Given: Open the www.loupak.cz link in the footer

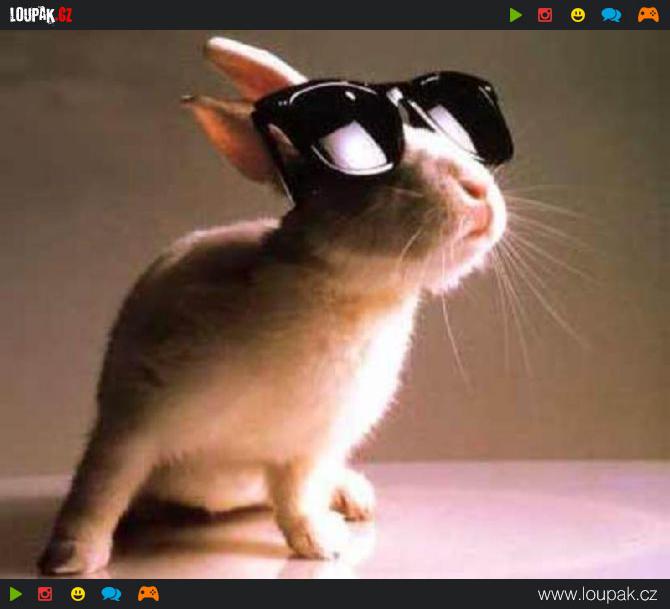Looking at the screenshot, I should 597,594.
